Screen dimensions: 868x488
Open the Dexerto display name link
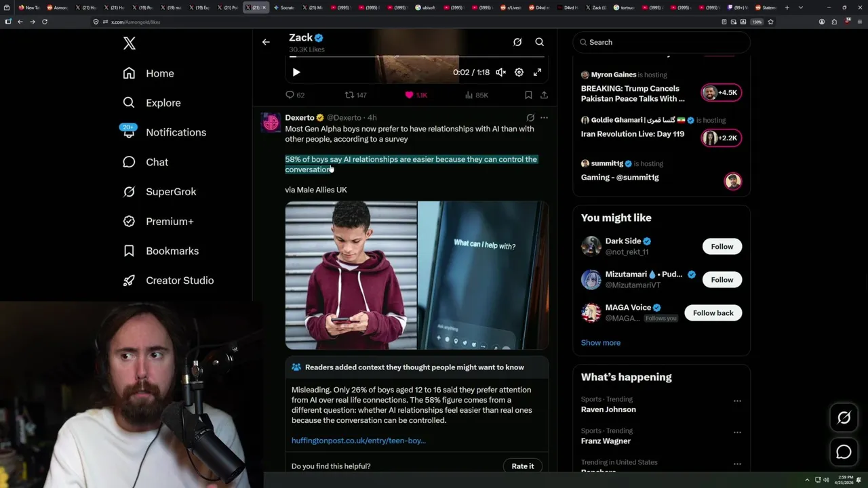pyautogui.click(x=300, y=118)
